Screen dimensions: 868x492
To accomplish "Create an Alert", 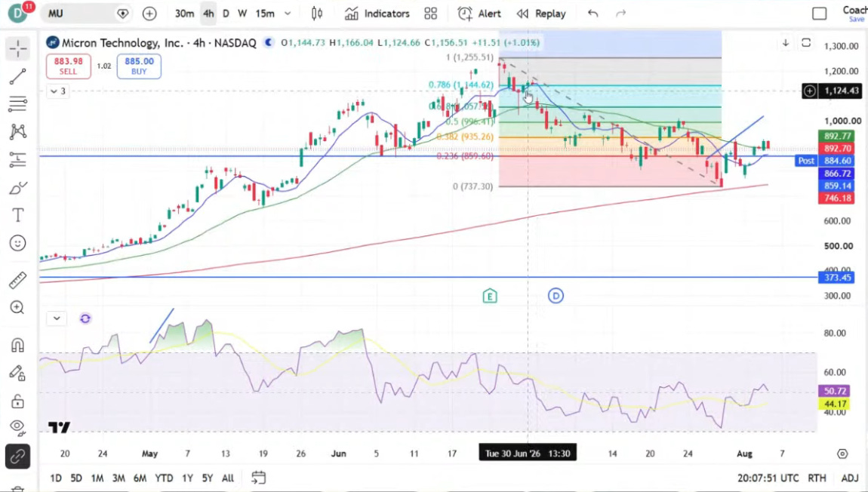I will click(479, 14).
